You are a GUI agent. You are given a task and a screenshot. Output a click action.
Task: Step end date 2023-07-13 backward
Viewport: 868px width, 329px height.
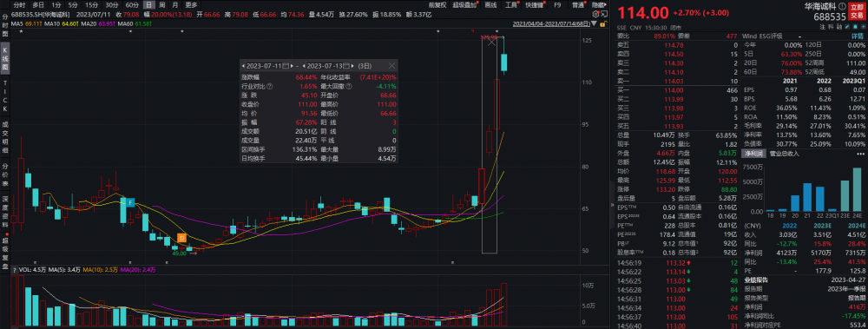coord(304,66)
